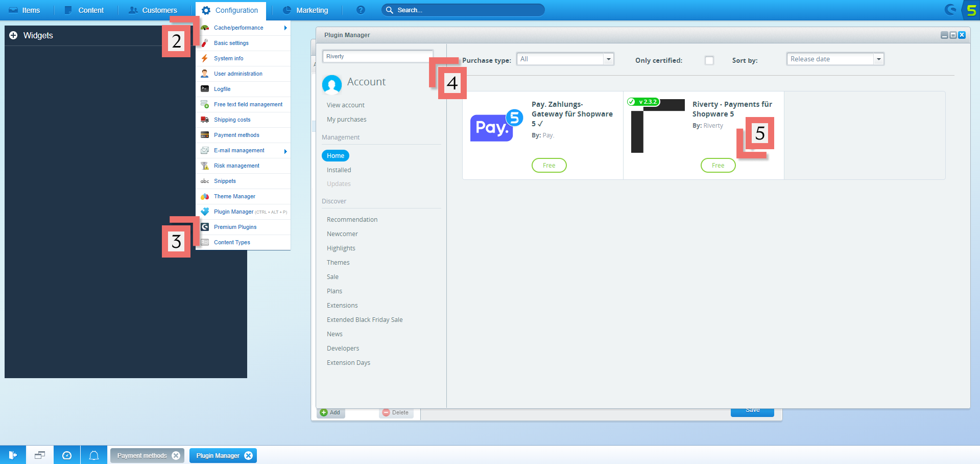Click the plus icon beside Widgets
Image resolution: width=980 pixels, height=464 pixels.
(13, 35)
